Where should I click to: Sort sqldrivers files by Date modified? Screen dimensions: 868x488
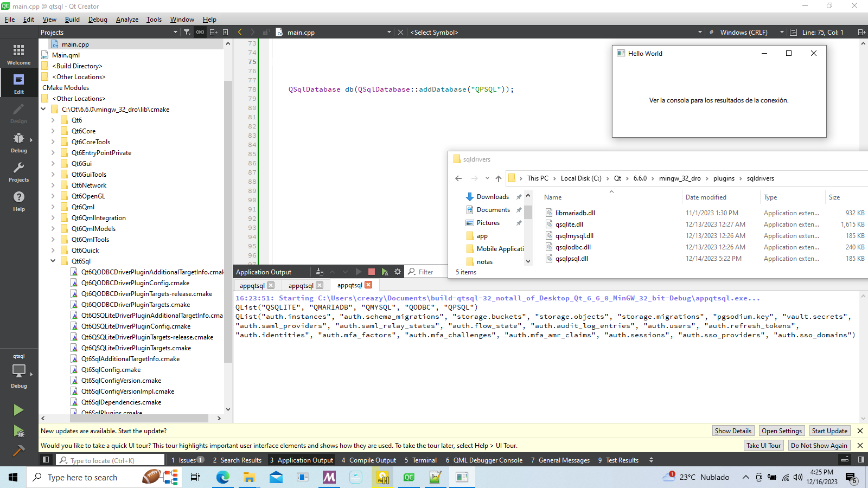click(706, 197)
